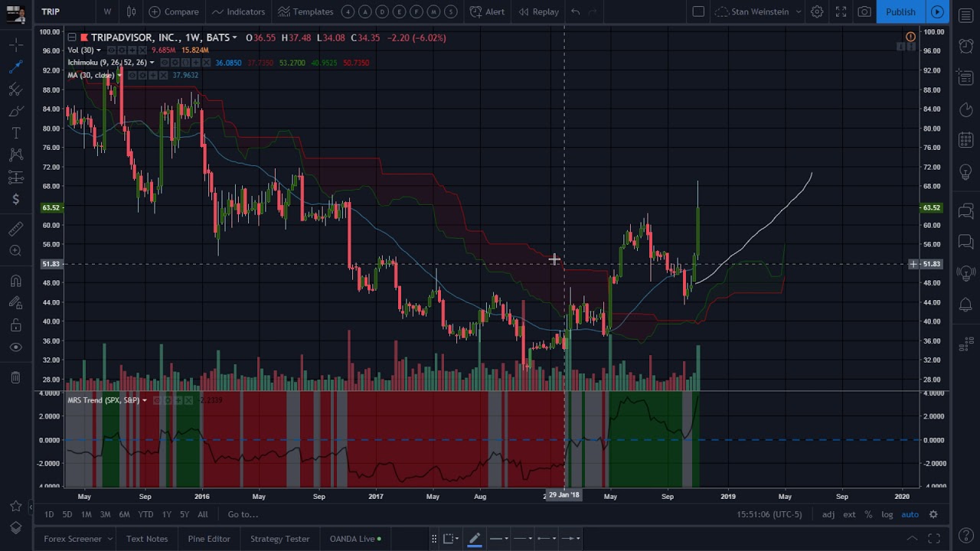
Task: Open the Text Notes tab
Action: tap(147, 539)
